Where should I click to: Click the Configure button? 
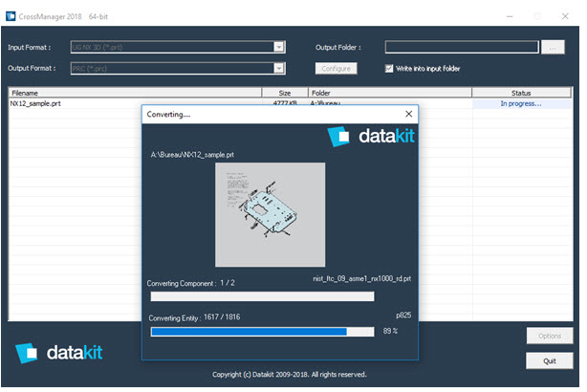(x=336, y=69)
